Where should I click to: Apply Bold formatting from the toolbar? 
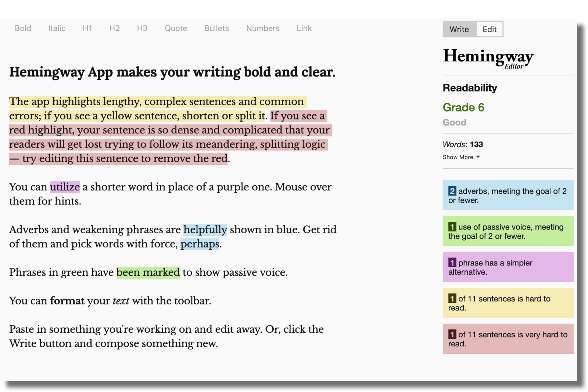point(23,28)
